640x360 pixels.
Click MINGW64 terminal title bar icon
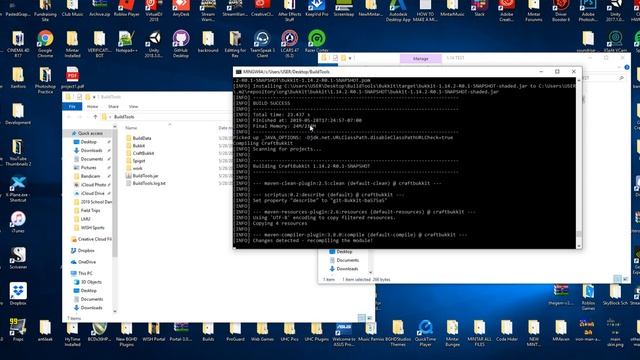[238, 72]
